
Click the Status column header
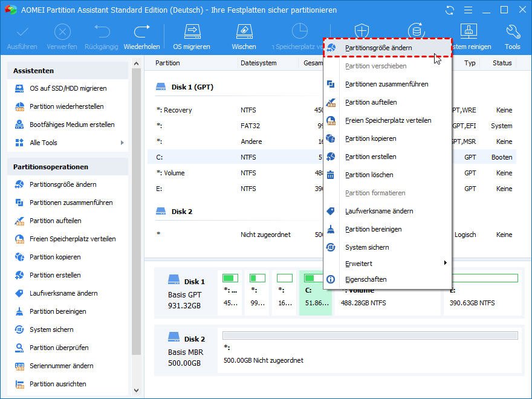(502, 63)
